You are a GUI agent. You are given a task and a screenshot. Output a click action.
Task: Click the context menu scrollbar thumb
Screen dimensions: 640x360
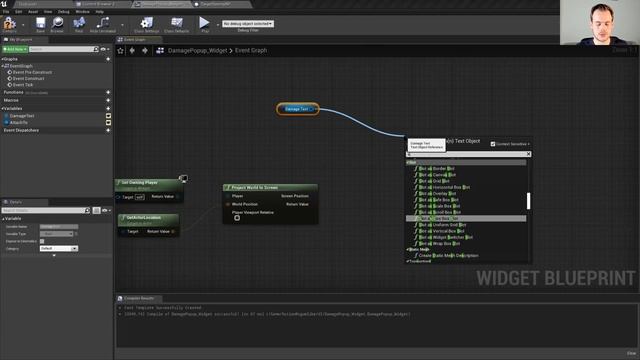[529, 201]
